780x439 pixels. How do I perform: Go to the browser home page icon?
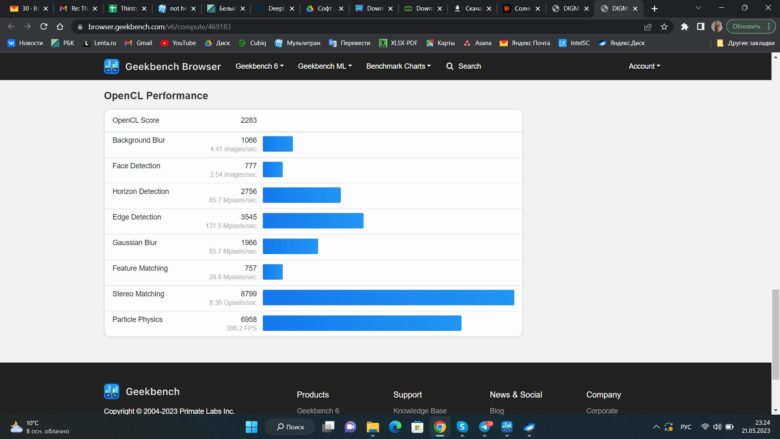tap(60, 26)
